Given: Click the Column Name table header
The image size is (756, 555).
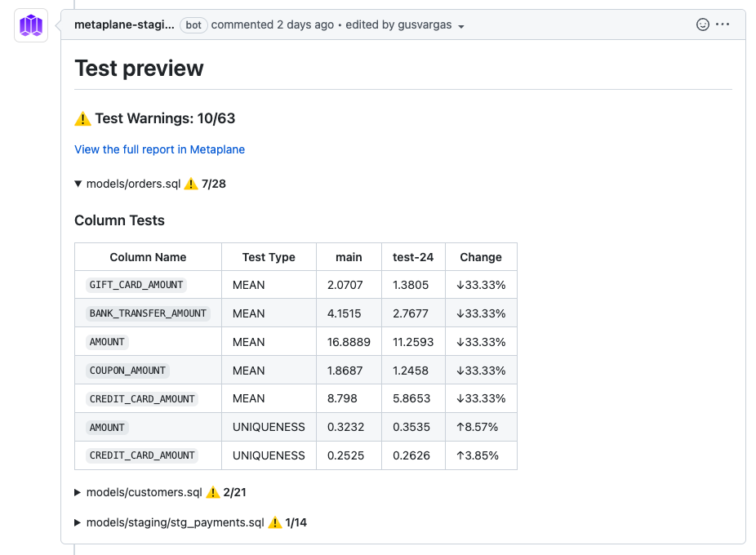Looking at the screenshot, I should [148, 257].
